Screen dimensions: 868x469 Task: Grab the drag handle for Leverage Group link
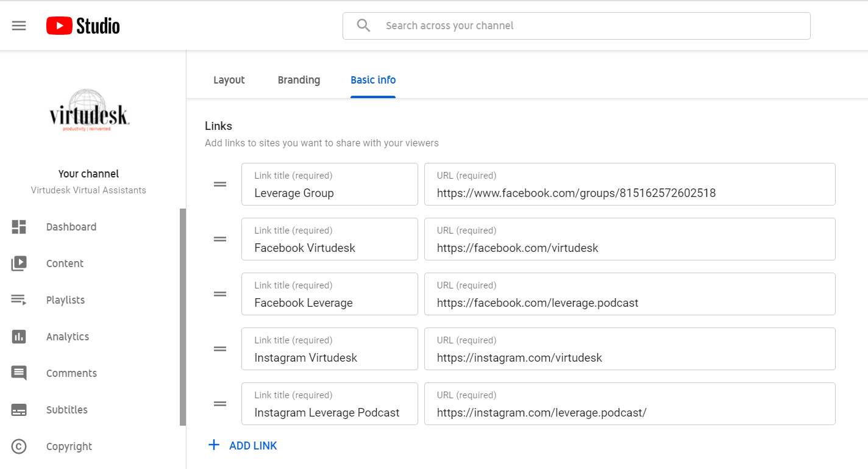[220, 184]
